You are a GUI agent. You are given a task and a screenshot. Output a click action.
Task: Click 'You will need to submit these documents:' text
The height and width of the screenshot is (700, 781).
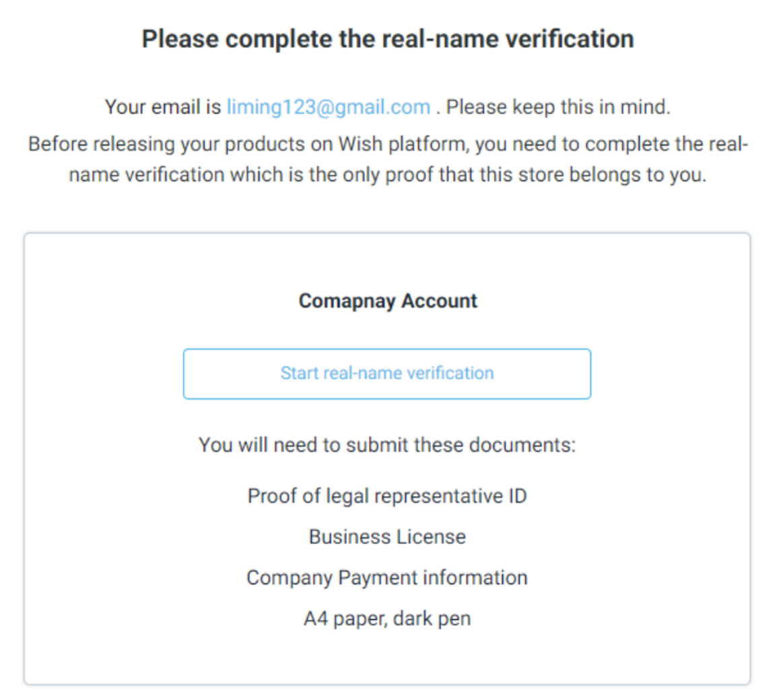click(387, 445)
